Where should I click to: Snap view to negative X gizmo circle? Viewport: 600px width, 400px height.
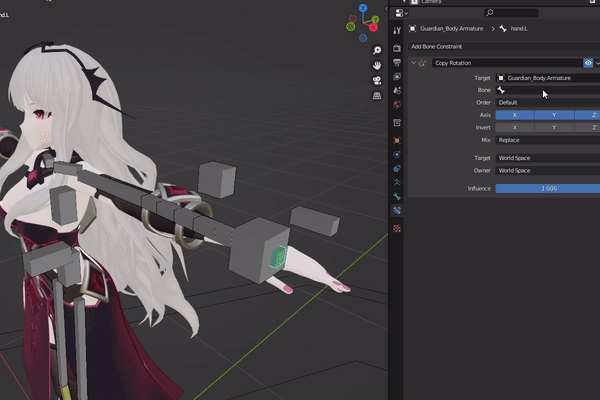pos(352,18)
